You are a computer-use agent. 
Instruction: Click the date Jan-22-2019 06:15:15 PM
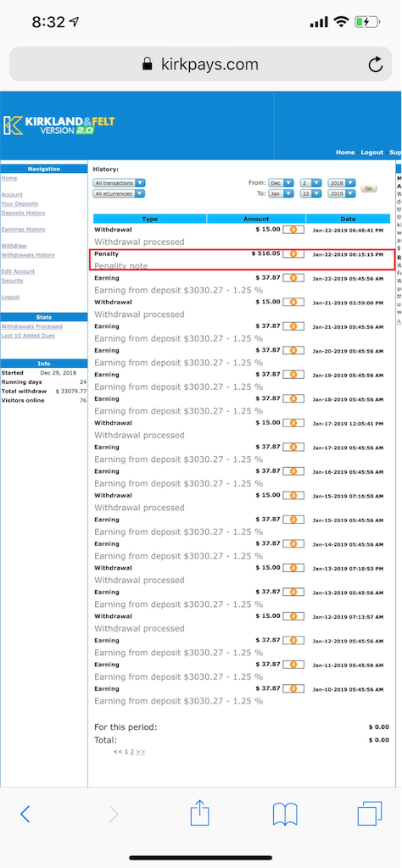coord(348,254)
